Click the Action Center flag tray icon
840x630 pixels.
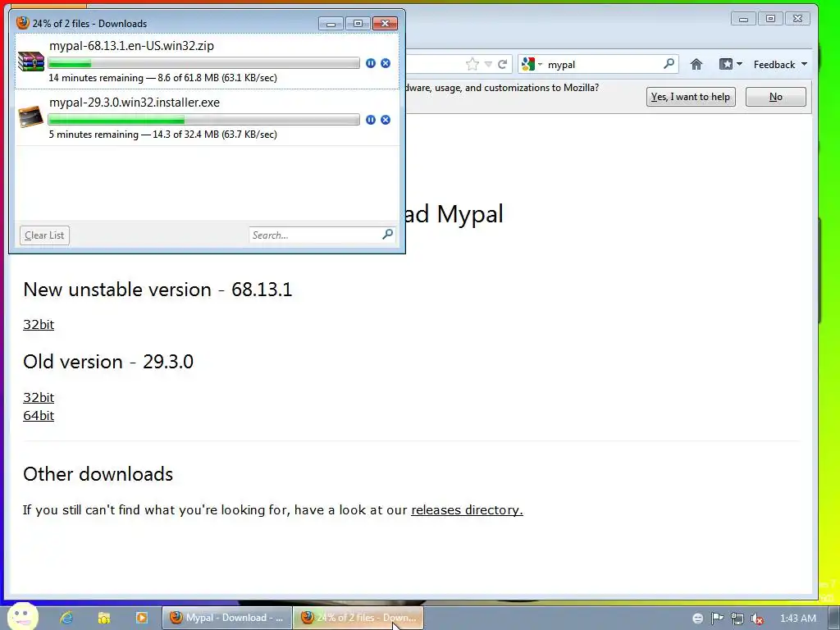point(717,619)
